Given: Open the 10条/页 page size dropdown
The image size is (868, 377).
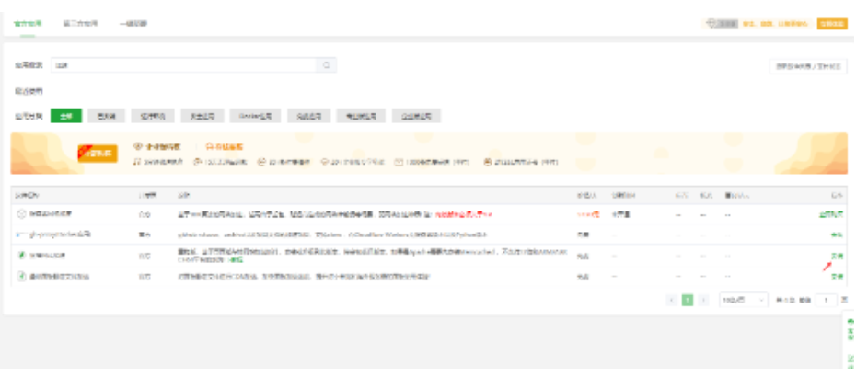Looking at the screenshot, I should tap(744, 300).
